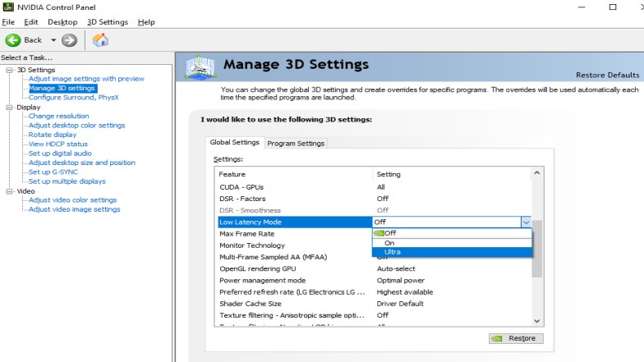Select Off in latency dropdown list

(452, 233)
